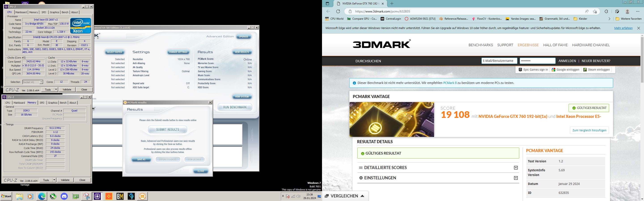Screen dimensions: 644x201
Task: Switch to Graphics tab in lower CPU-Z
Action: point(53,103)
